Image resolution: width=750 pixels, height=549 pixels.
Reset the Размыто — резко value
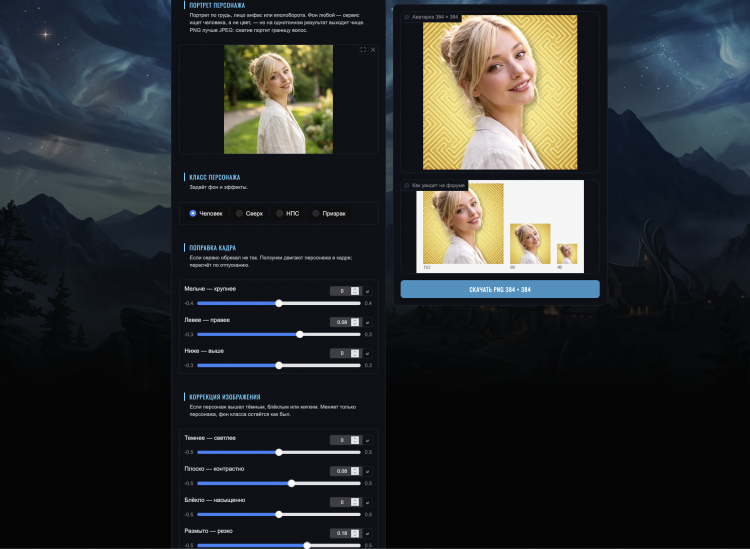[x=367, y=533]
